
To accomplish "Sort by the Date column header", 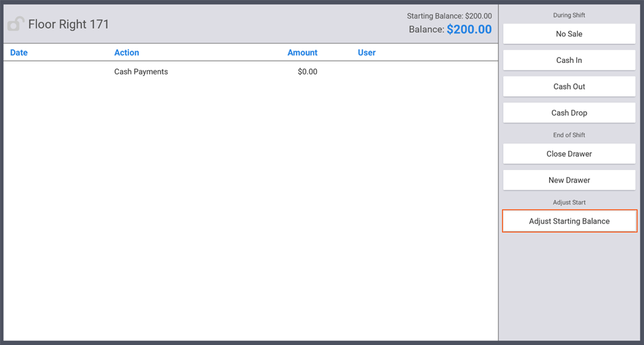I will 19,53.
